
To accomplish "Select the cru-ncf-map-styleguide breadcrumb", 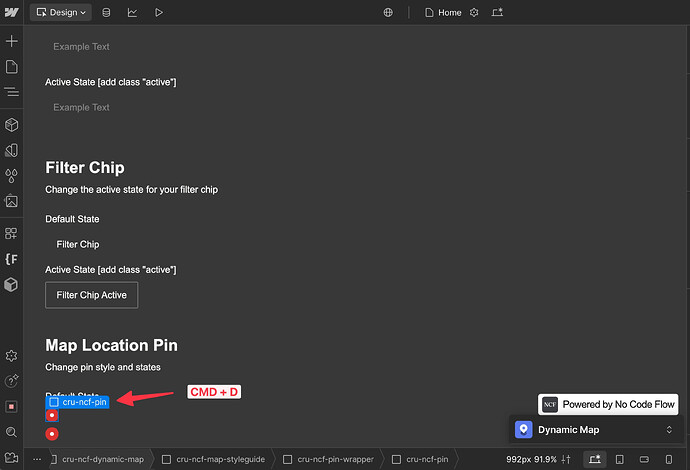I will [213, 459].
